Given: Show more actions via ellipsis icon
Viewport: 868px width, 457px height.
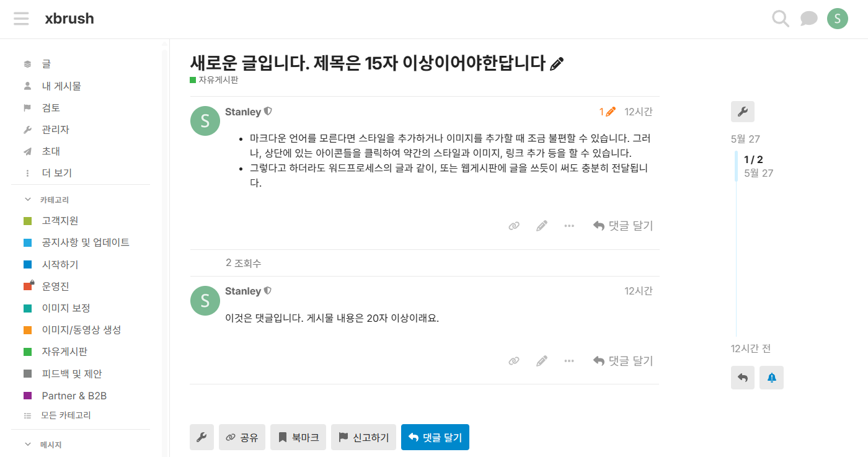Looking at the screenshot, I should tap(569, 225).
